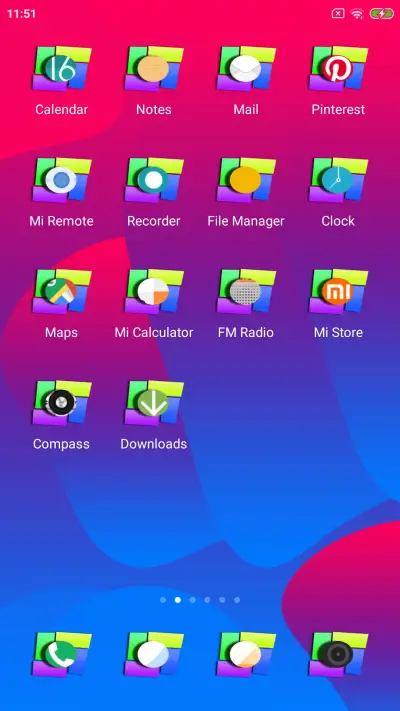The height and width of the screenshot is (711, 400).
Task: Launch Maps
Action: (62, 292)
